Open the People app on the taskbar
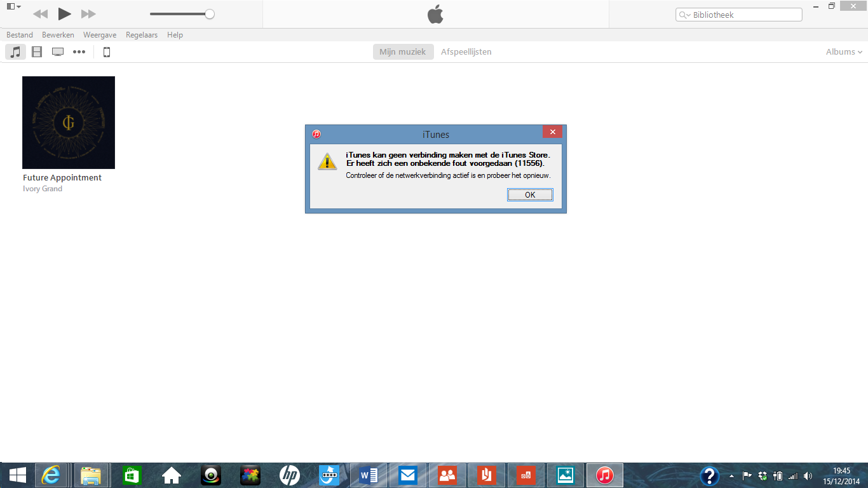Viewport: 868px width, 488px height. coord(447,475)
